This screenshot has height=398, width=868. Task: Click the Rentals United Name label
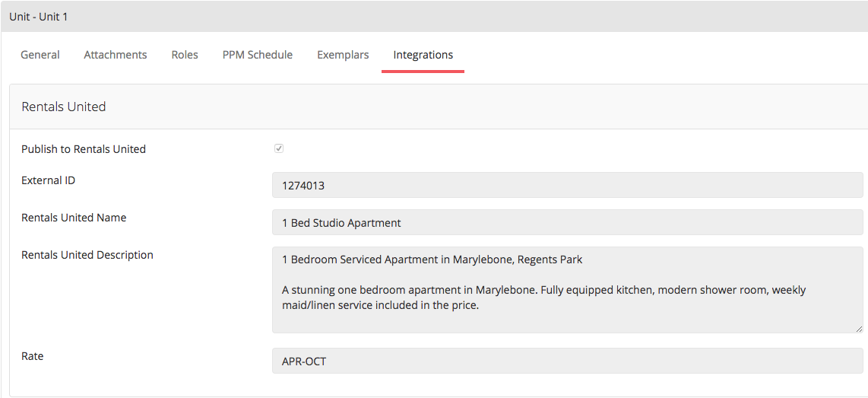pyautogui.click(x=74, y=218)
